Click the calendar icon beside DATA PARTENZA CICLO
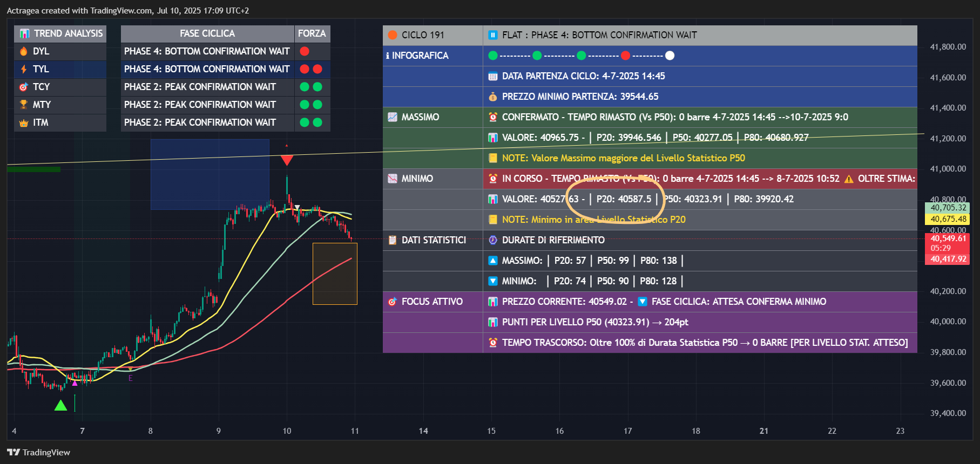The width and height of the screenshot is (980, 464). click(x=493, y=76)
